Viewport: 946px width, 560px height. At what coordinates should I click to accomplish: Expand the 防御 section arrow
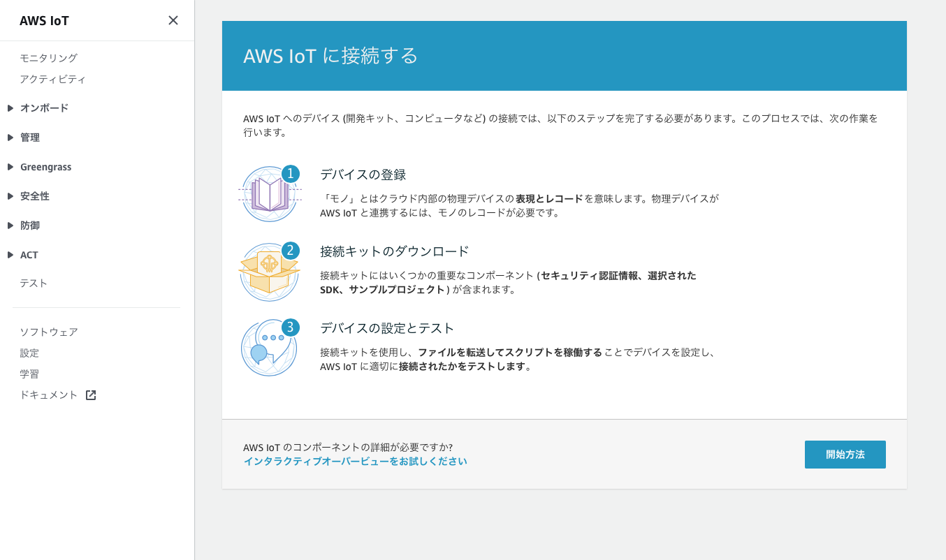coord(10,226)
